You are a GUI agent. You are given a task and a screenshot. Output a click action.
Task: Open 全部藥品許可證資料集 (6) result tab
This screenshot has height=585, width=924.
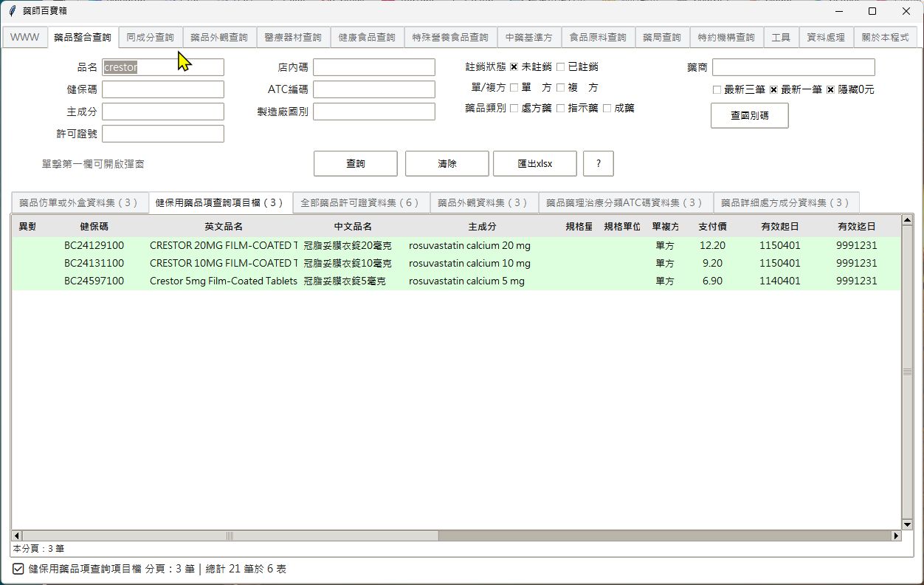point(360,202)
